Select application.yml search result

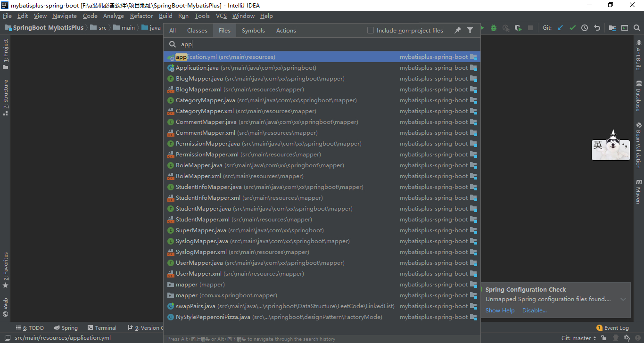(x=322, y=57)
